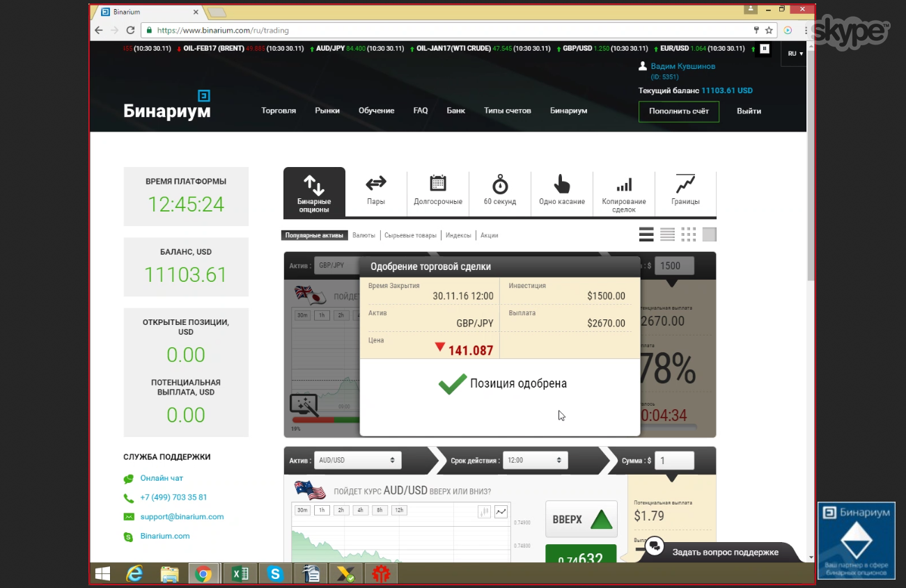Click the Бинариум logo
Screen dimensions: 906x588
167,105
